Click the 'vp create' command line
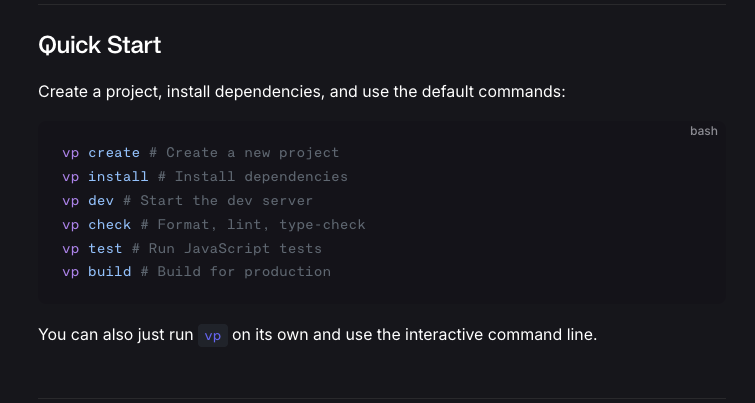This screenshot has width=755, height=403. tap(201, 153)
